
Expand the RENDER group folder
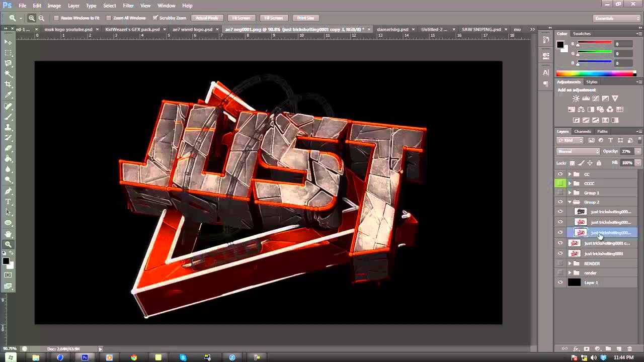(x=570, y=263)
